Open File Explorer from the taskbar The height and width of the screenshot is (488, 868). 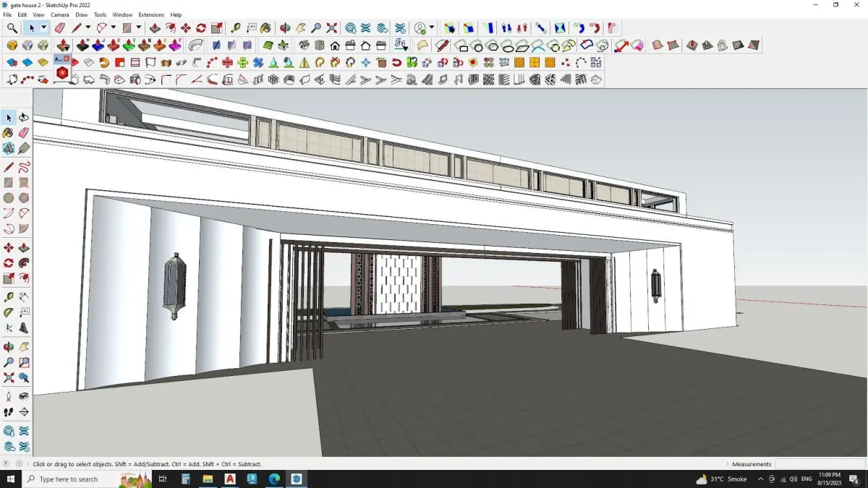click(208, 479)
